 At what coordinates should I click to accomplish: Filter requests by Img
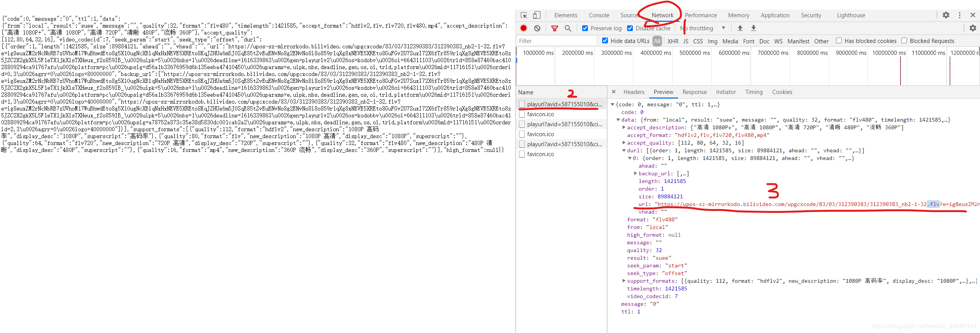pyautogui.click(x=712, y=41)
